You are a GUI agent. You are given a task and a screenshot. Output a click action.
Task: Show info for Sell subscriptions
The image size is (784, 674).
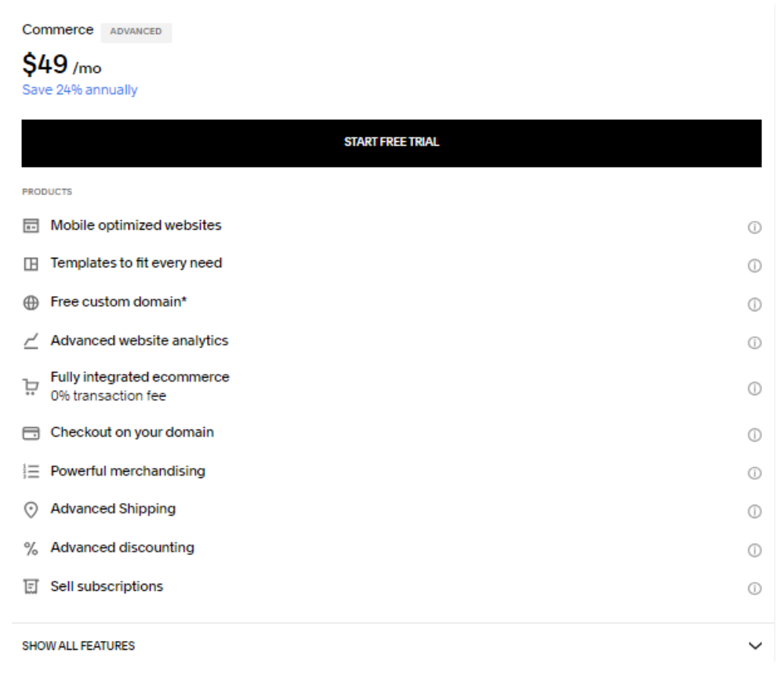754,589
